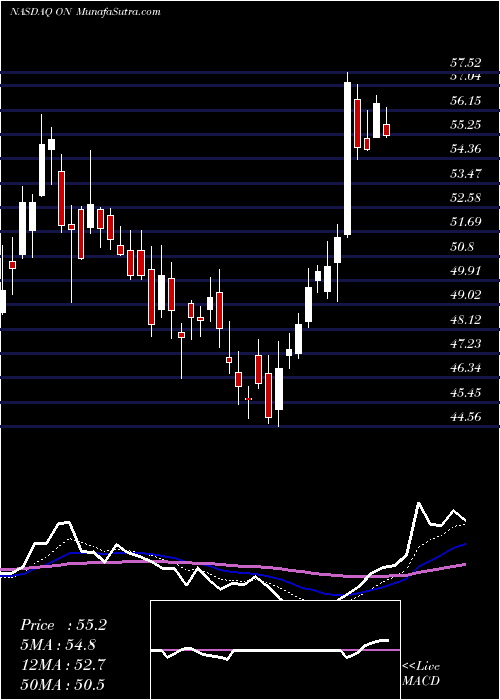This screenshot has height=700, width=500.
Task: Click the 44.56 price axis label
Action: (465, 417)
